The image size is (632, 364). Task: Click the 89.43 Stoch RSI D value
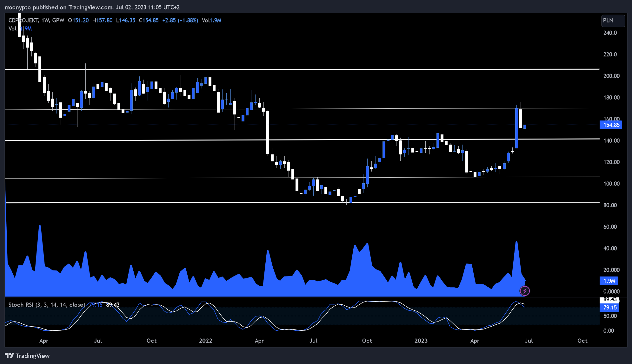click(113, 305)
